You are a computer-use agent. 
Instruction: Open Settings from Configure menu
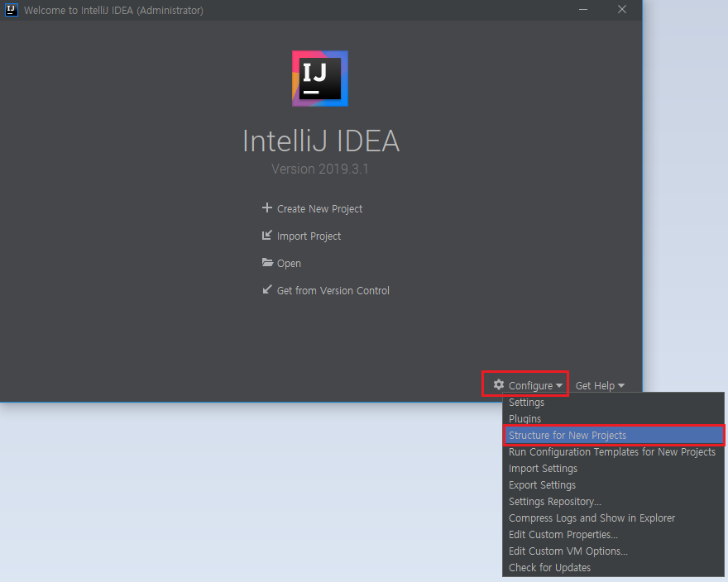click(x=613, y=403)
